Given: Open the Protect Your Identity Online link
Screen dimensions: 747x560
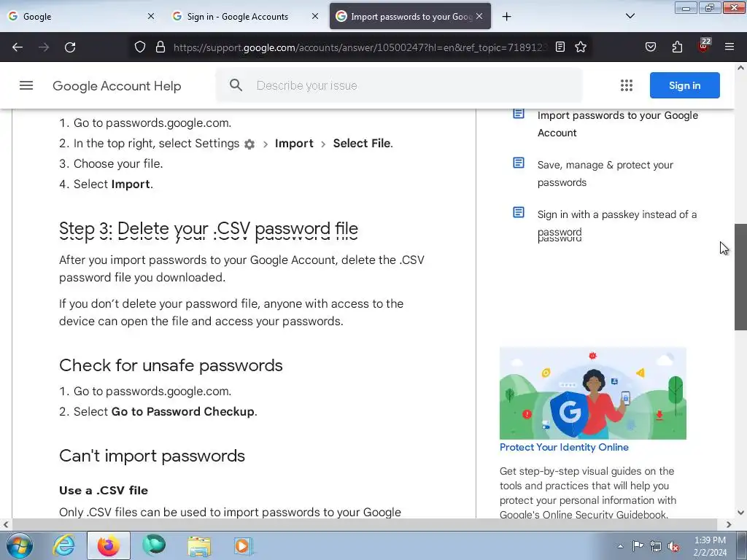Looking at the screenshot, I should [564, 447].
